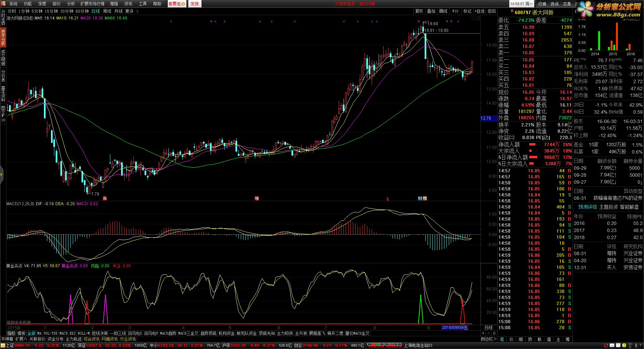Click the 复权 toolbar button
This screenshot has height=349, width=644.
click(x=419, y=11)
